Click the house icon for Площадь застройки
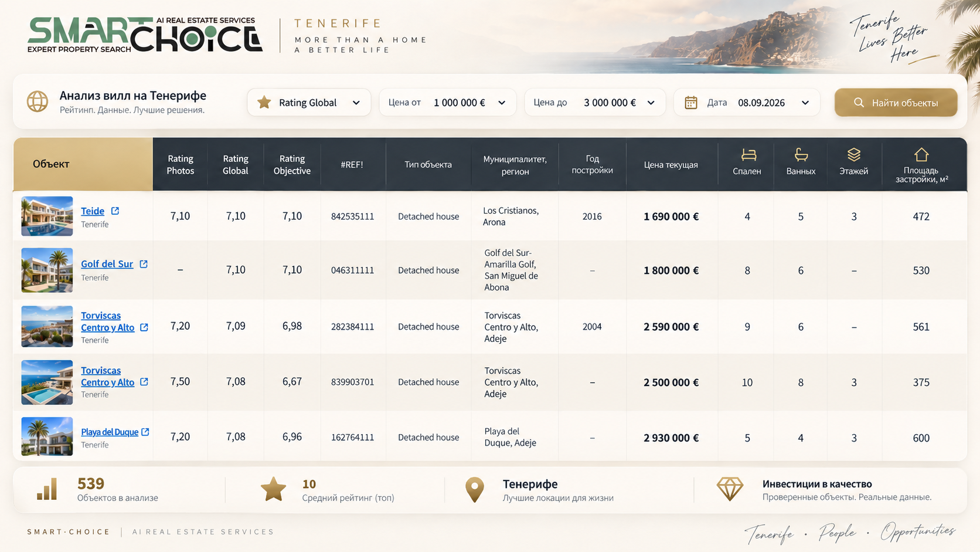The height and width of the screenshot is (552, 980). click(921, 154)
